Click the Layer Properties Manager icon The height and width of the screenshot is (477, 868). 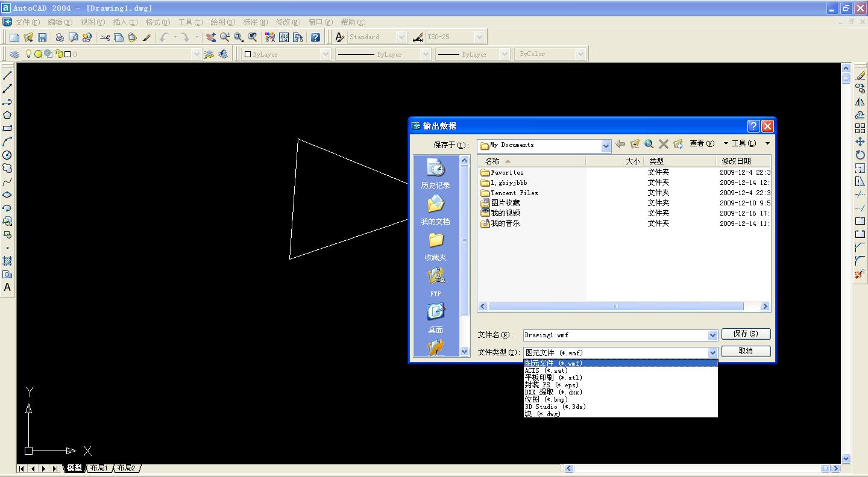14,54
